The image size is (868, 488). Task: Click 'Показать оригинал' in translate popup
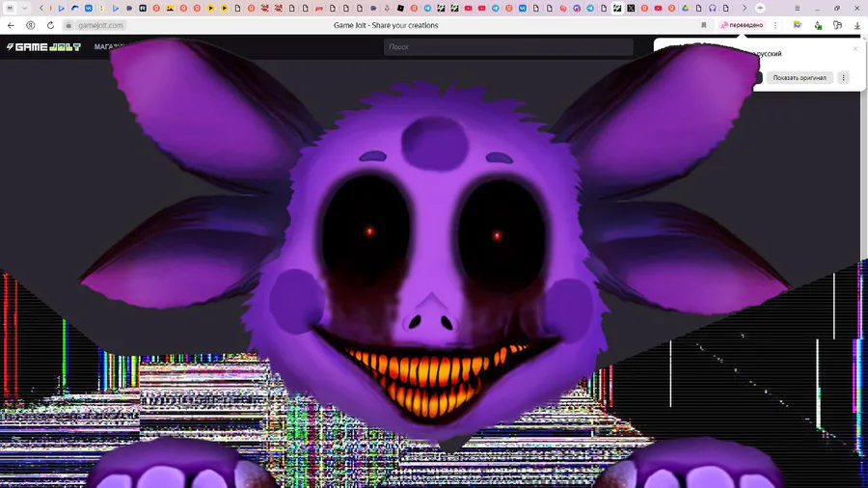pos(800,78)
